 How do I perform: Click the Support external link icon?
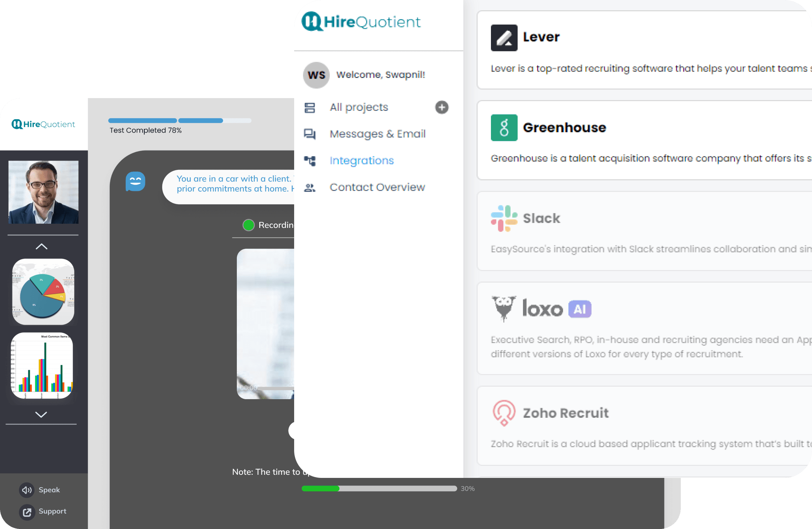point(27,512)
